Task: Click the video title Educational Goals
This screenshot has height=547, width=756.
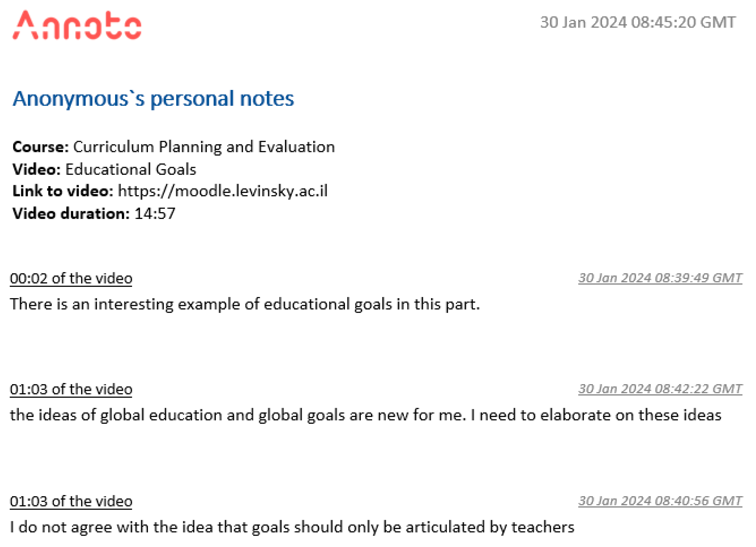Action: pyautogui.click(x=131, y=170)
